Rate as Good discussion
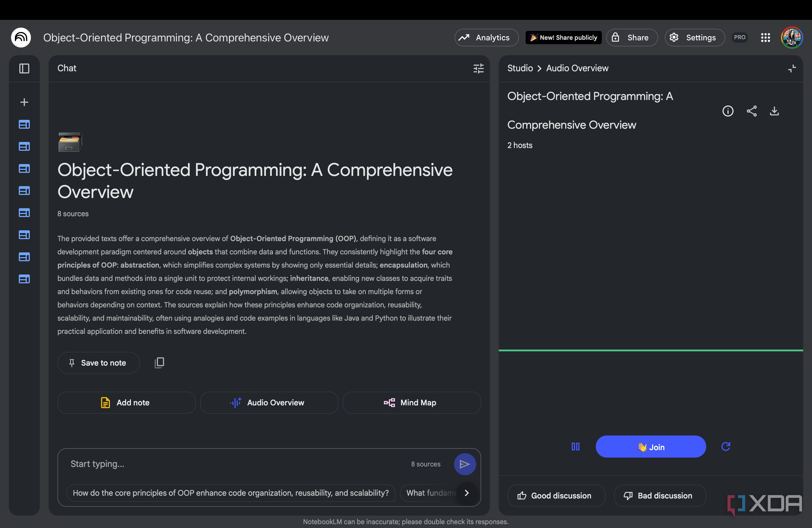The image size is (812, 528). click(556, 496)
